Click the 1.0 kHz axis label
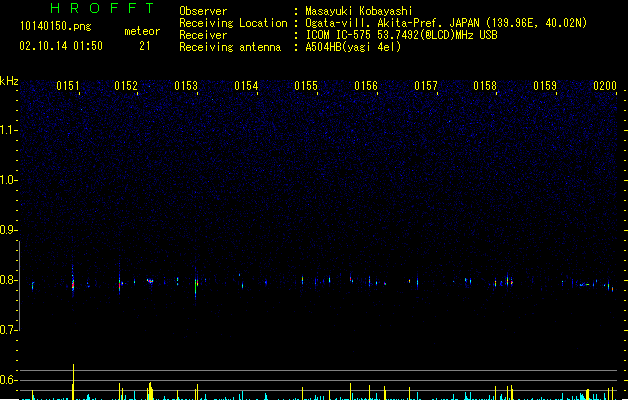 point(8,180)
